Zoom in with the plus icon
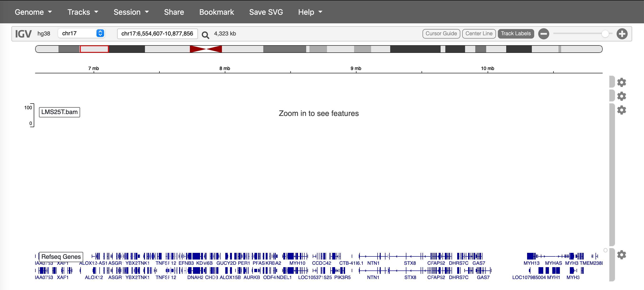 tap(622, 34)
